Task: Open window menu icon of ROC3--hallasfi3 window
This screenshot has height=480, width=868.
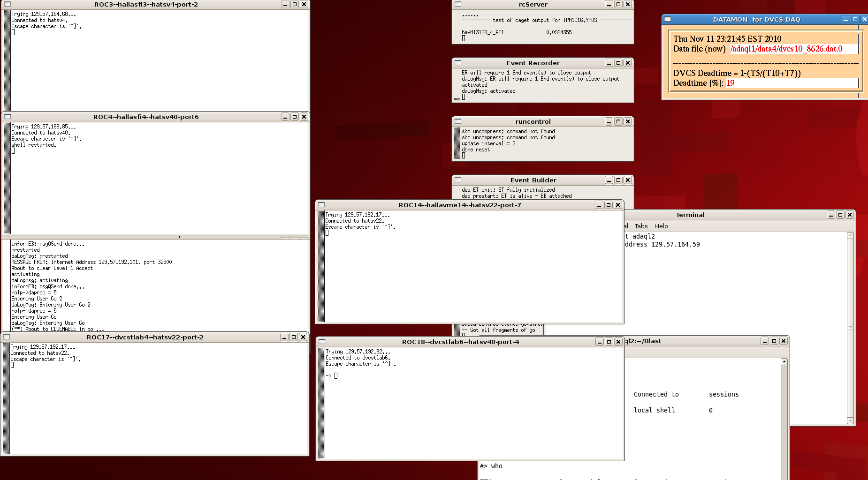Action: click(7, 4)
